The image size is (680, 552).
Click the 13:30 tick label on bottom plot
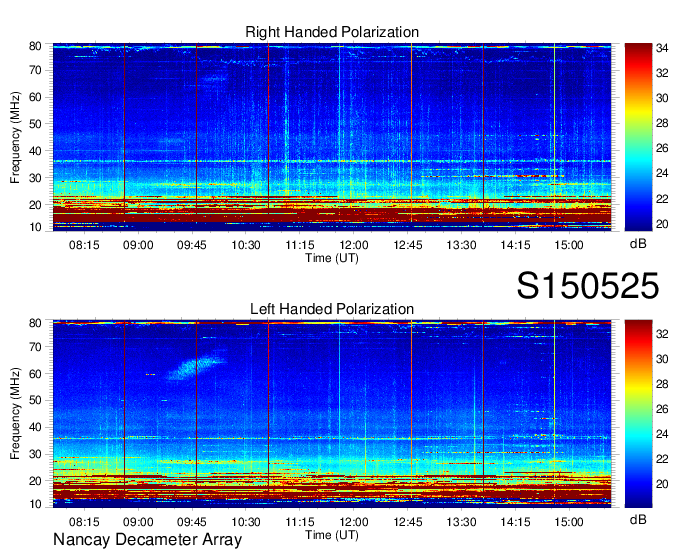461,522
